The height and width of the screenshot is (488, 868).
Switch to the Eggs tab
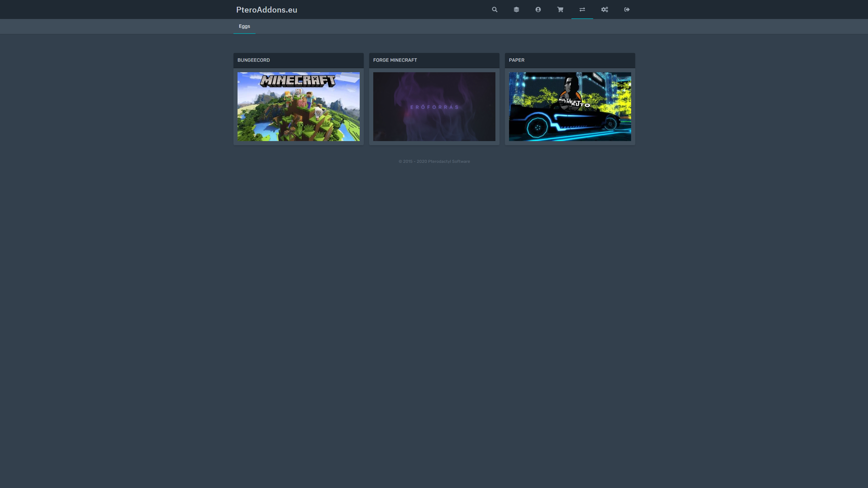click(x=244, y=26)
